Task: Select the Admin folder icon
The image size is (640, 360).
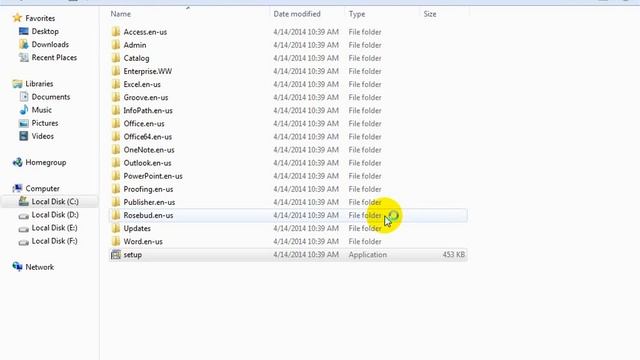Action: (x=116, y=45)
